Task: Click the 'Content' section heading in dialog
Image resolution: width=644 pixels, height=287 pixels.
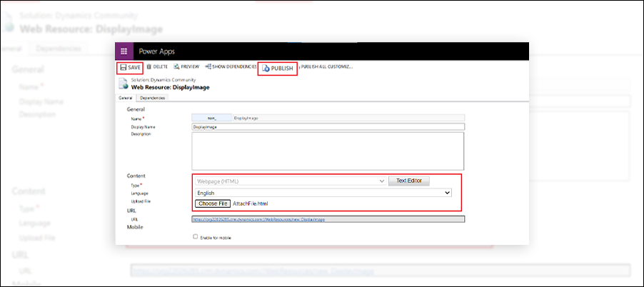Action: pos(136,176)
